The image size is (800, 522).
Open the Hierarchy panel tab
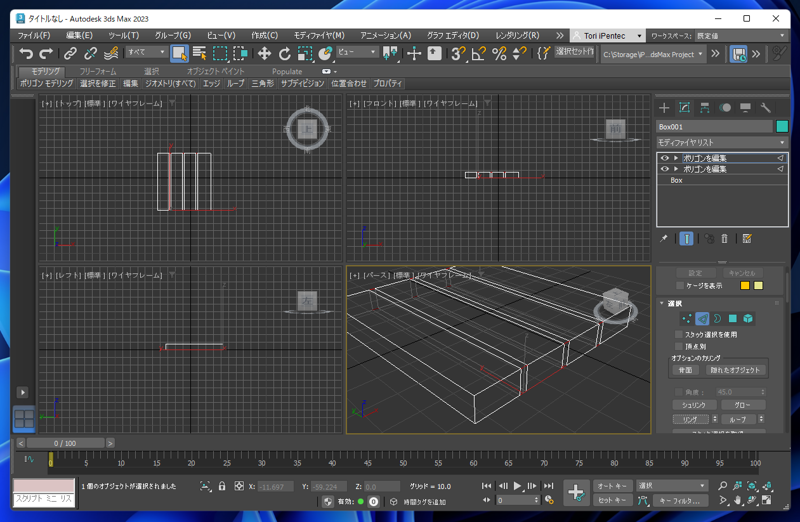(705, 108)
